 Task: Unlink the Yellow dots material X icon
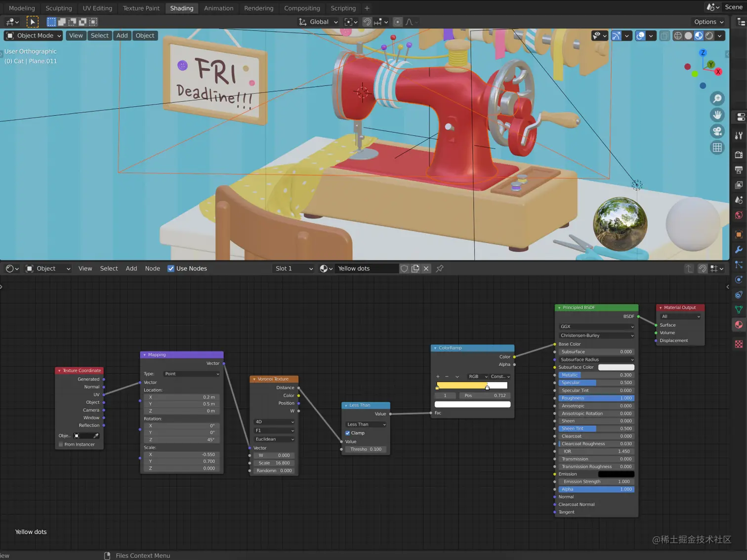pyautogui.click(x=426, y=269)
